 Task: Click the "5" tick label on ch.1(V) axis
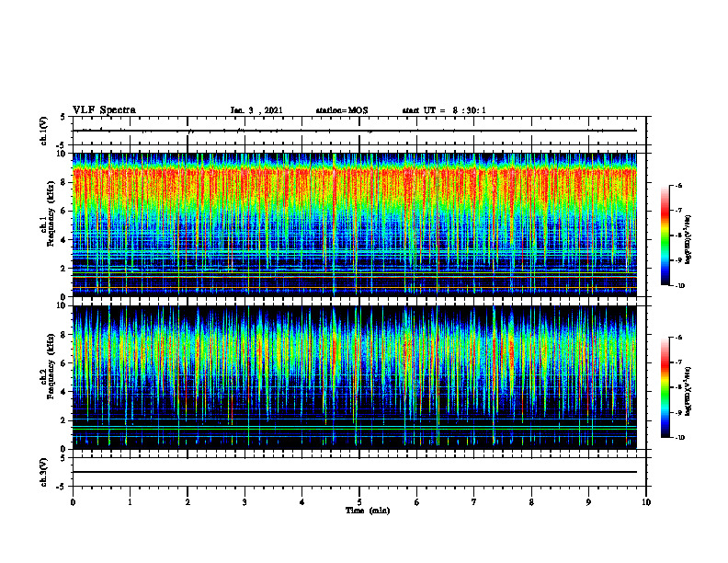point(63,117)
